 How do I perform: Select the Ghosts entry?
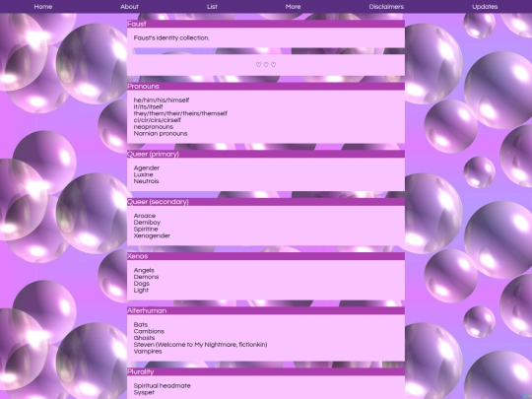point(144,338)
